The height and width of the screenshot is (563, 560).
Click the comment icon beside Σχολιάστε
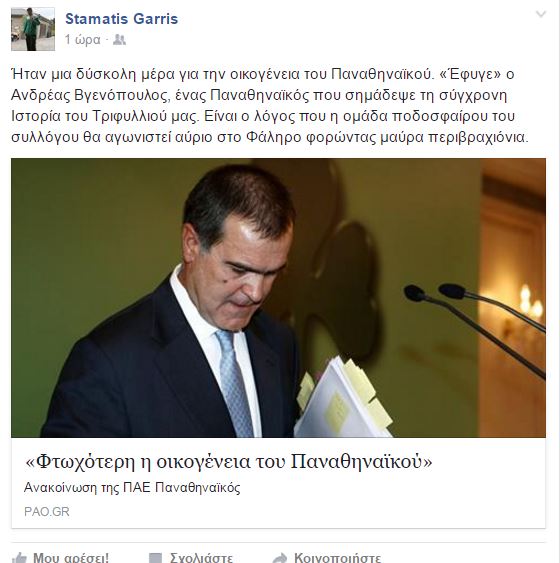tap(155, 558)
